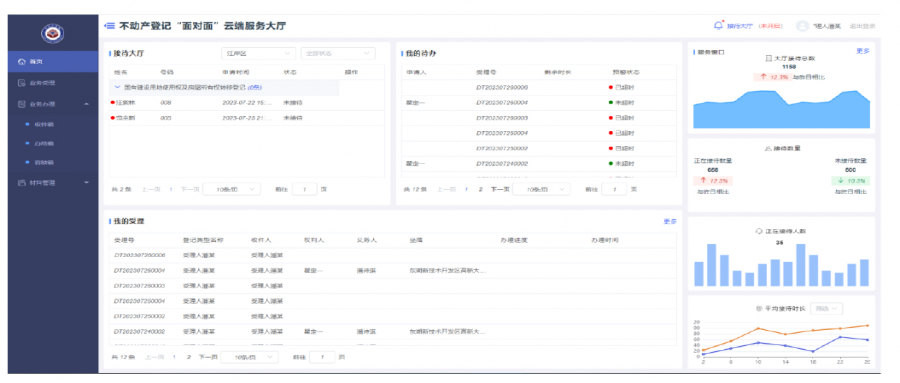Click the 大厅接待总数 value 1158

pyautogui.click(x=790, y=67)
